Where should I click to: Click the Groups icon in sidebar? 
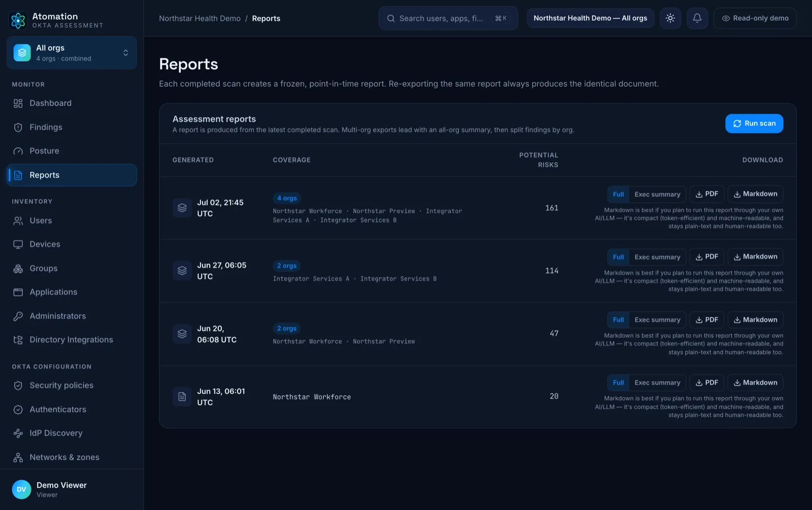point(18,268)
